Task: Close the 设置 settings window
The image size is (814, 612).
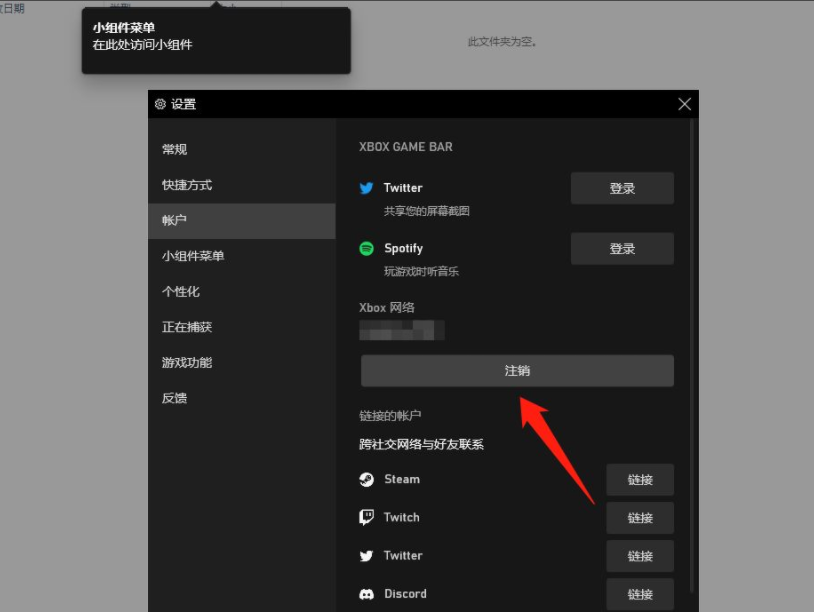Action: pos(684,104)
